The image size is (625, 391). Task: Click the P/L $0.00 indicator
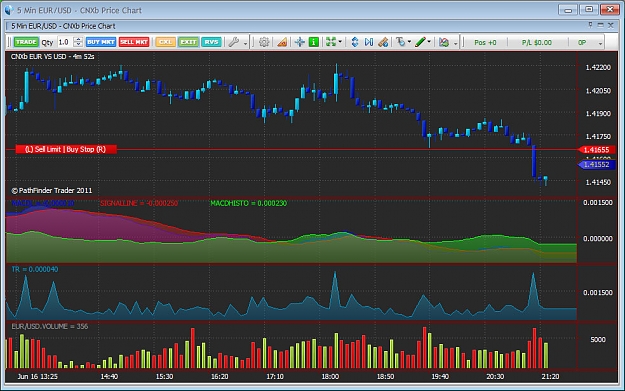pos(537,42)
